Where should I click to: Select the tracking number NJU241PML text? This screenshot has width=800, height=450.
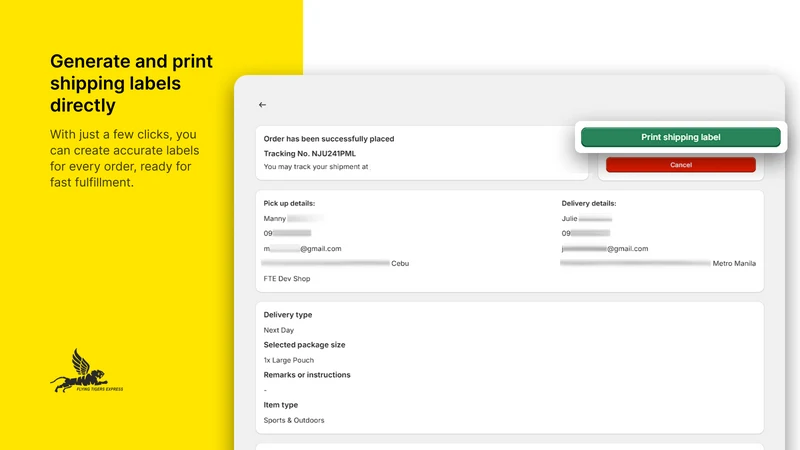[334, 154]
